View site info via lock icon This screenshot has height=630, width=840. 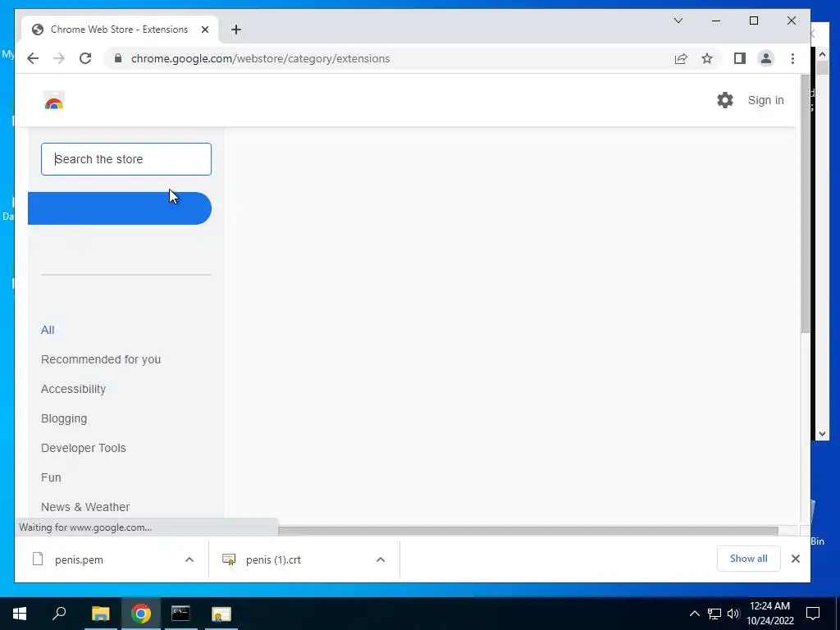click(x=118, y=58)
